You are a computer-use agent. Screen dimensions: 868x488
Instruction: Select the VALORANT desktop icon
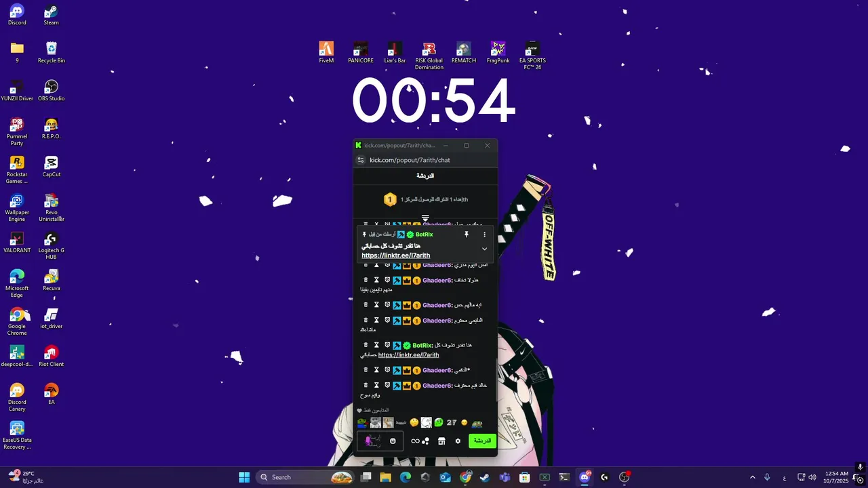(x=17, y=243)
